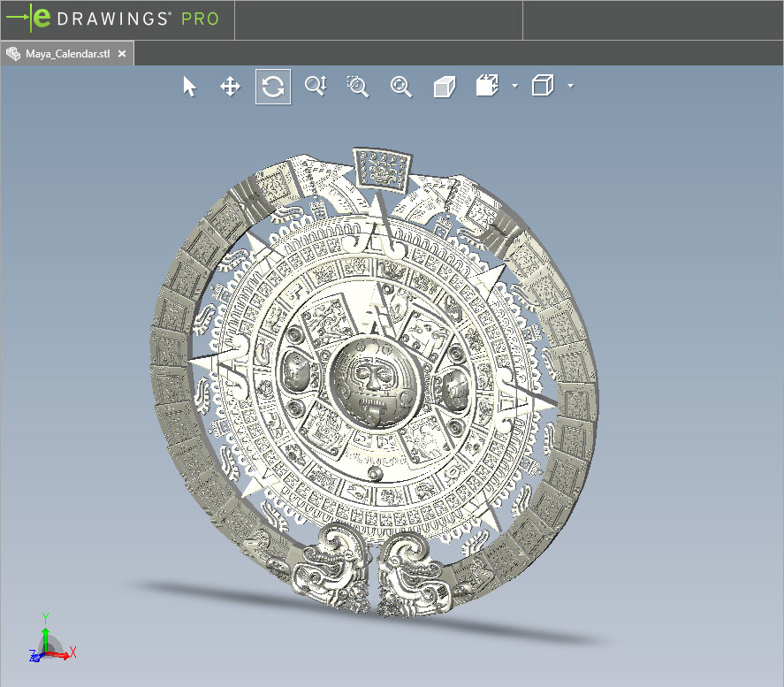The height and width of the screenshot is (687, 784).
Task: Click the view orientation icon
Action: point(488,86)
